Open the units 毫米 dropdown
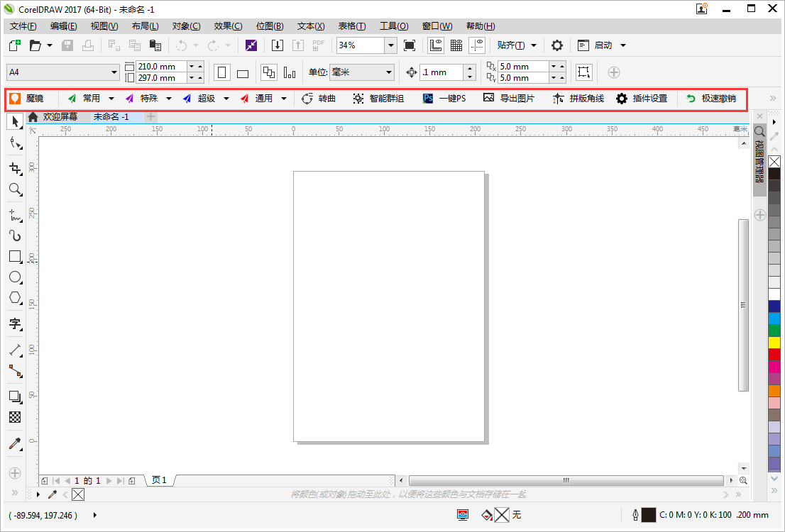Screen dimensions: 785x532 coord(389,72)
